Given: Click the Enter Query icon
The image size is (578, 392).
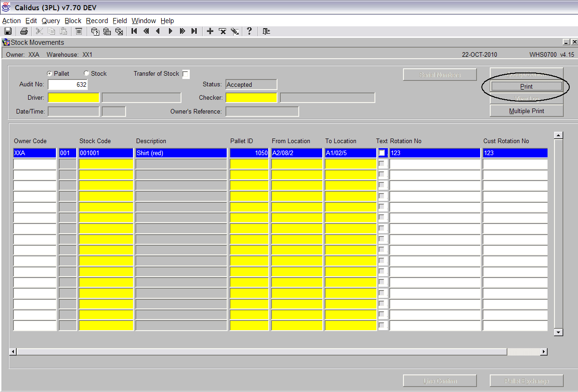Looking at the screenshot, I should (x=95, y=31).
